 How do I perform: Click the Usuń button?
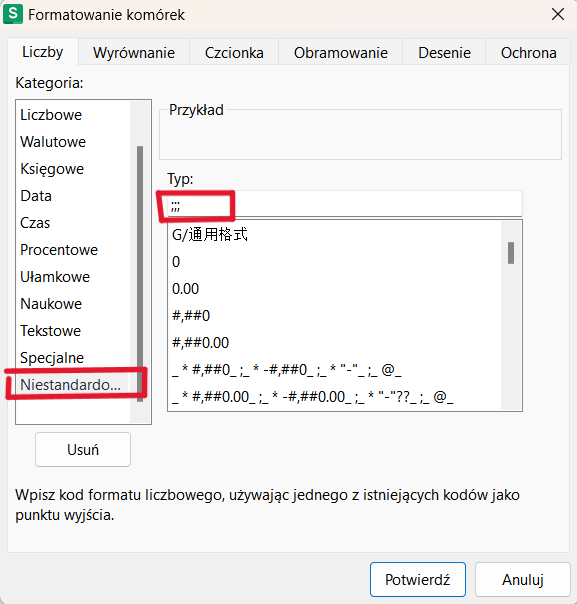pos(83,450)
